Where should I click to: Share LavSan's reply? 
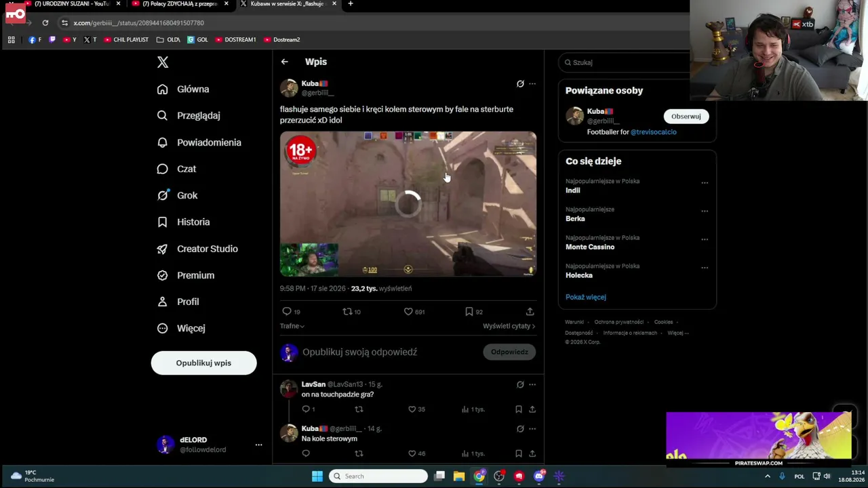532,409
